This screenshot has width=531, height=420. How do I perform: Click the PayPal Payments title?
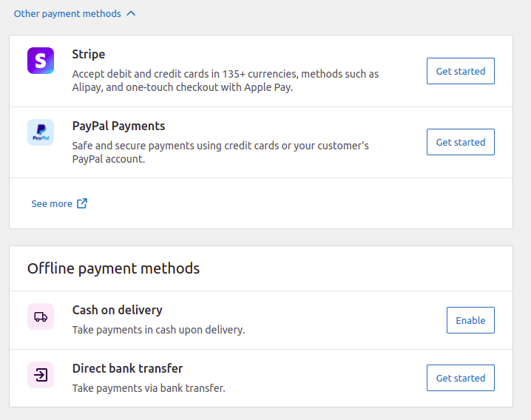point(118,126)
